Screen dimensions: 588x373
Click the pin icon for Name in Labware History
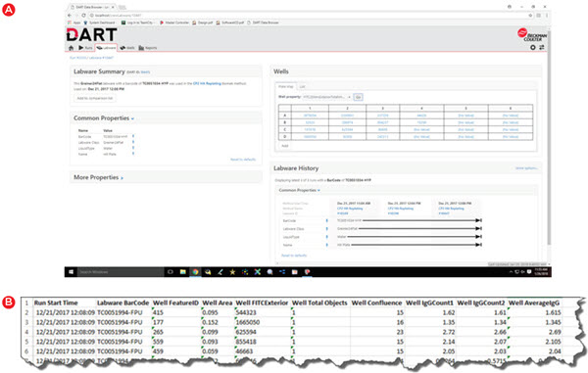327,245
